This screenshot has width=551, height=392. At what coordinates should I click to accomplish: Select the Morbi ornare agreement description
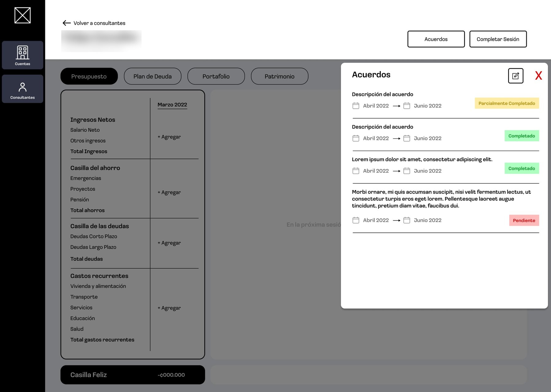[441, 199]
